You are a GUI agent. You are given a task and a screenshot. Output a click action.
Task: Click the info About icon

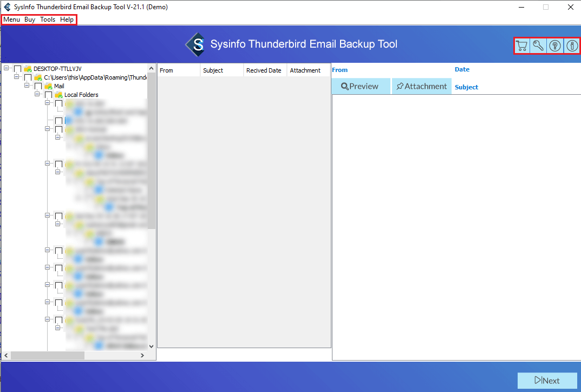[572, 46]
